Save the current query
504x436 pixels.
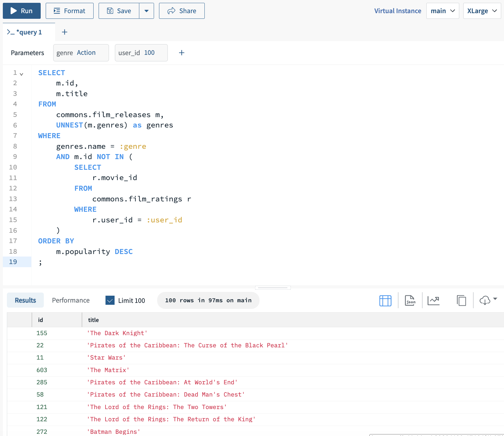pyautogui.click(x=119, y=11)
